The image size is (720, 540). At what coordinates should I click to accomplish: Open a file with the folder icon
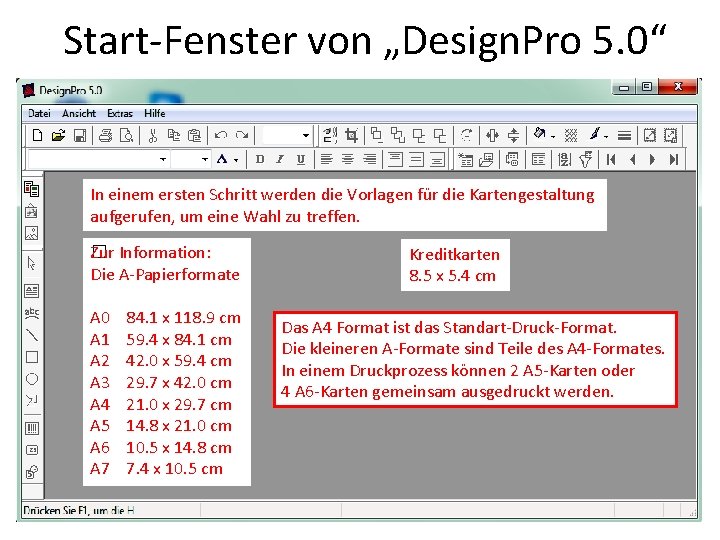58,135
